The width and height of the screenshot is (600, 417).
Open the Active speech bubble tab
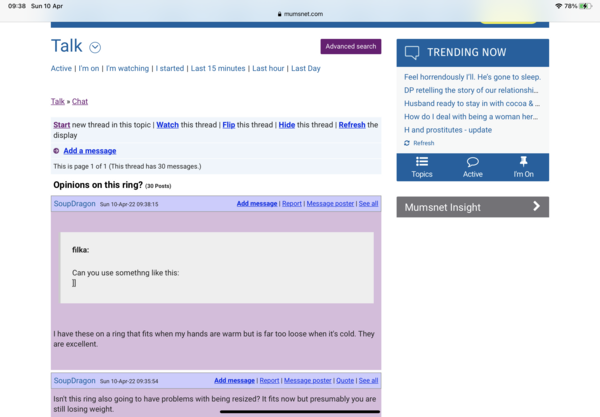click(x=473, y=167)
